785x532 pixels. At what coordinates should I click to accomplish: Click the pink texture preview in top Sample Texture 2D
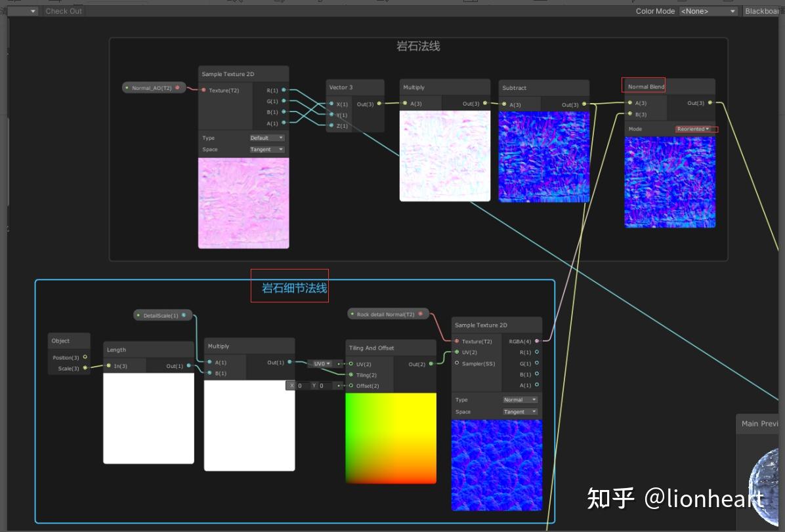click(x=244, y=203)
